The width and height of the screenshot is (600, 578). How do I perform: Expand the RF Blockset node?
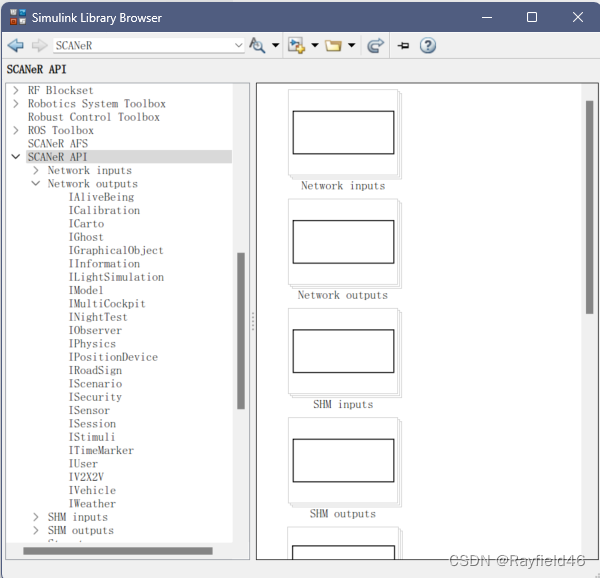pos(16,90)
